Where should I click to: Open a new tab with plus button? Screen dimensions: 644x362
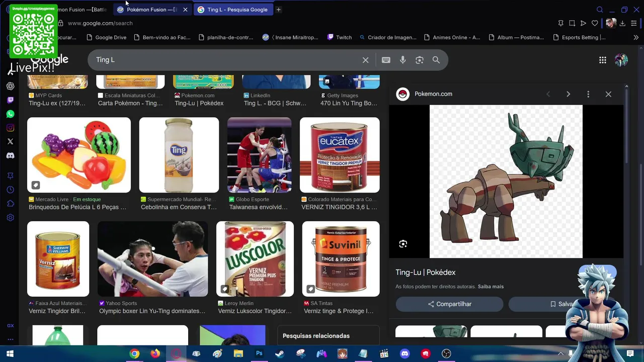point(278,10)
